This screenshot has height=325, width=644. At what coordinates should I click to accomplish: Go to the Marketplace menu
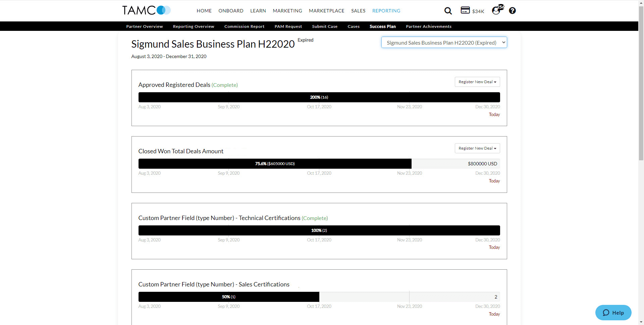click(x=326, y=11)
